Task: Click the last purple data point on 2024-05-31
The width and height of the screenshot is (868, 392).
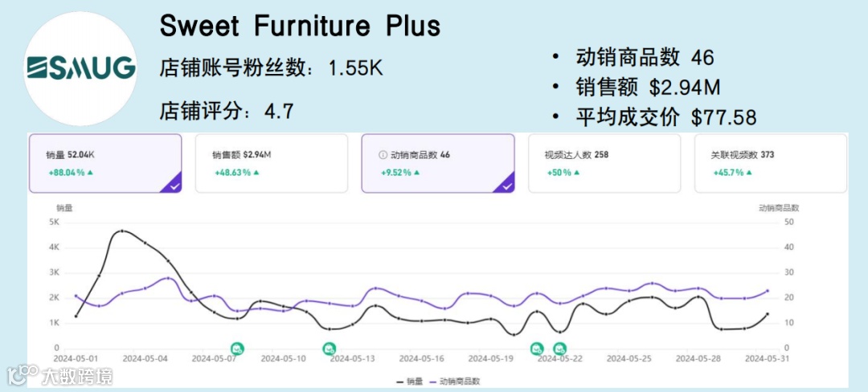Action: pyautogui.click(x=768, y=290)
